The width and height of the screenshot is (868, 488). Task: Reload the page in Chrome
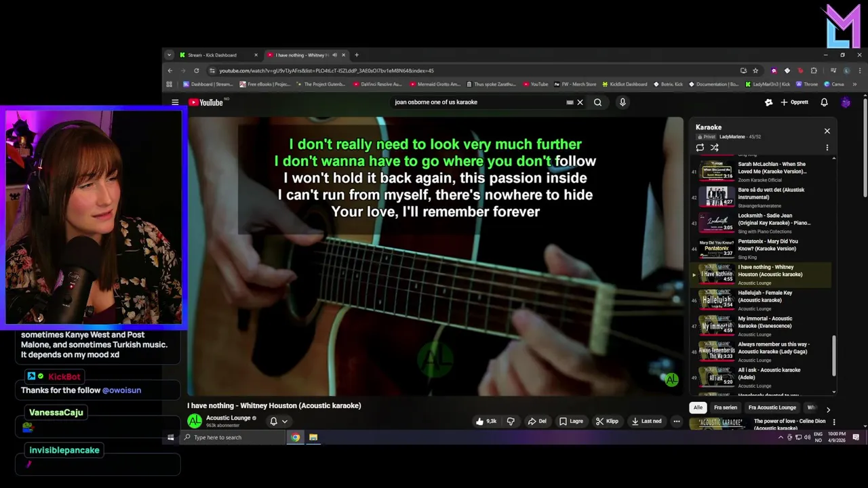point(197,70)
